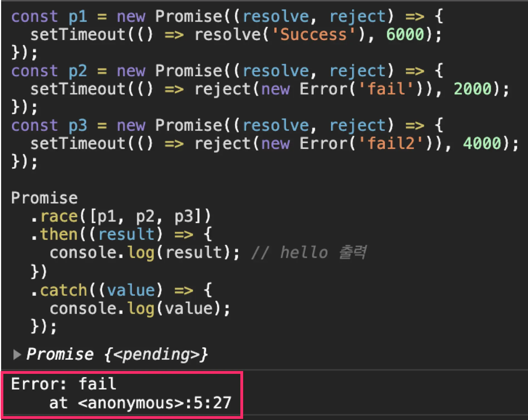Screen dimensions: 528x420
Task: Click the 'const p3' declaration line
Action: tap(227, 125)
